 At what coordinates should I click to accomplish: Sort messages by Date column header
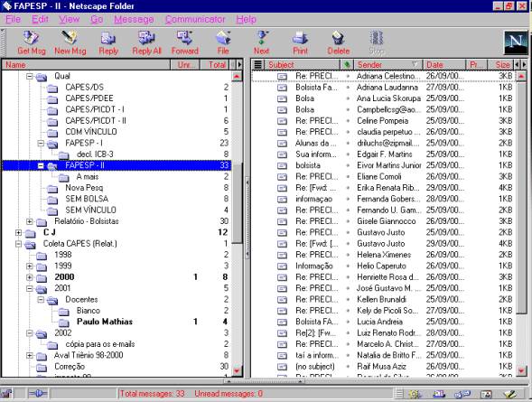tap(444, 64)
